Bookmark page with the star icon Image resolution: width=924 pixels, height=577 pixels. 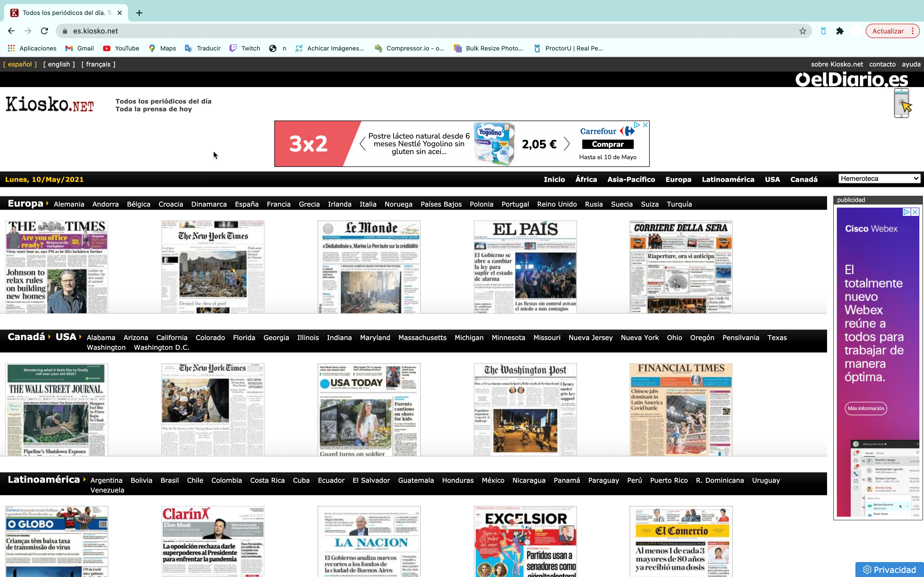(x=803, y=31)
